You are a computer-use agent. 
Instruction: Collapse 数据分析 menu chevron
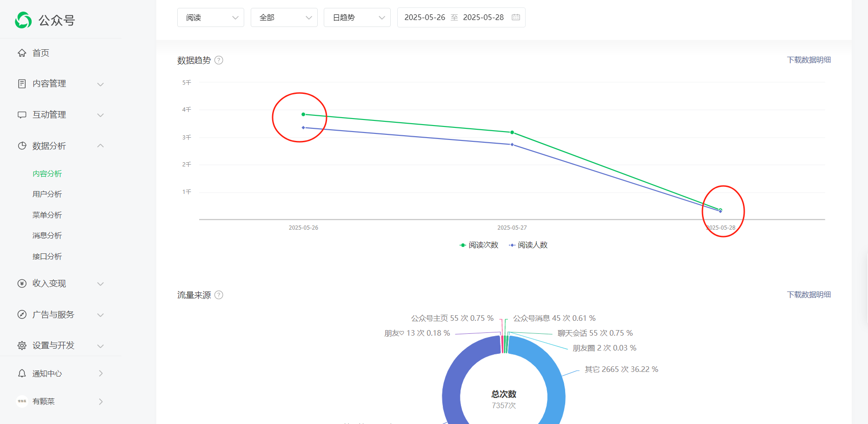(100, 146)
